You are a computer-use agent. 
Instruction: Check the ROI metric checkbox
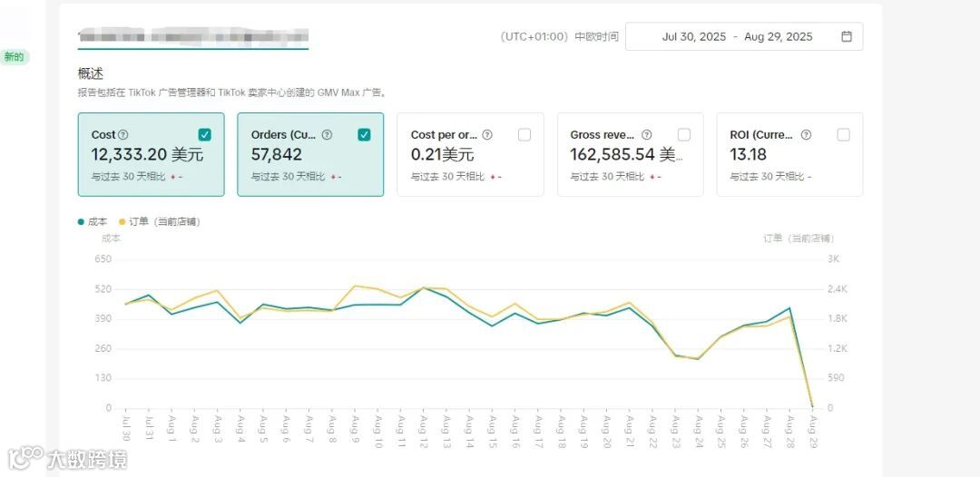click(x=844, y=134)
